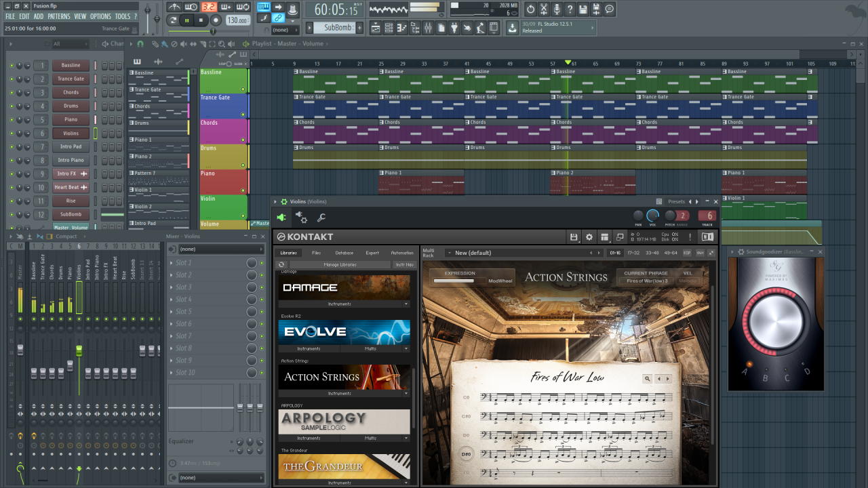
Task: Open the Violins wrench settings icon
Action: 321,218
